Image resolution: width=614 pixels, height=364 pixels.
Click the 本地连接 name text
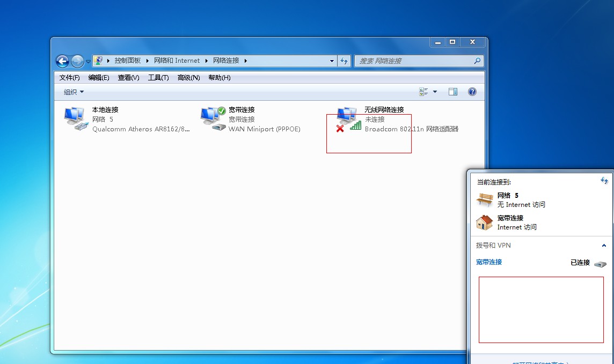pyautogui.click(x=105, y=110)
